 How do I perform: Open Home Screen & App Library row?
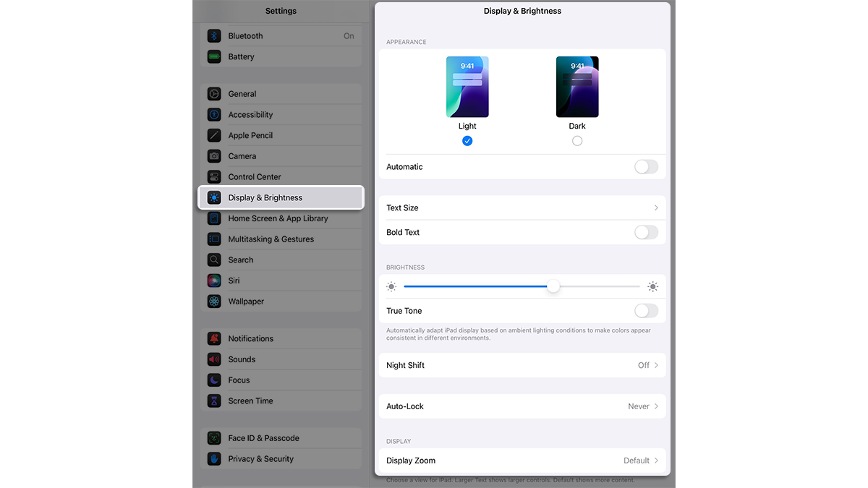pyautogui.click(x=281, y=218)
